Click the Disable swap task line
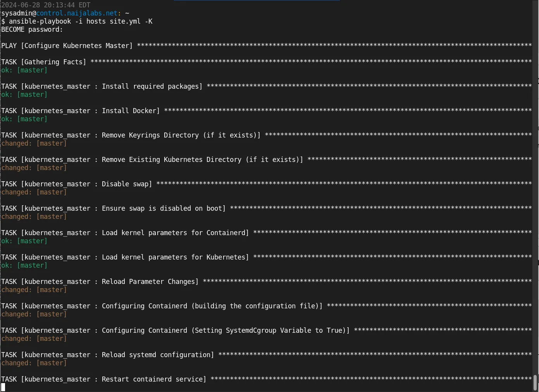539x392 pixels. 266,184
